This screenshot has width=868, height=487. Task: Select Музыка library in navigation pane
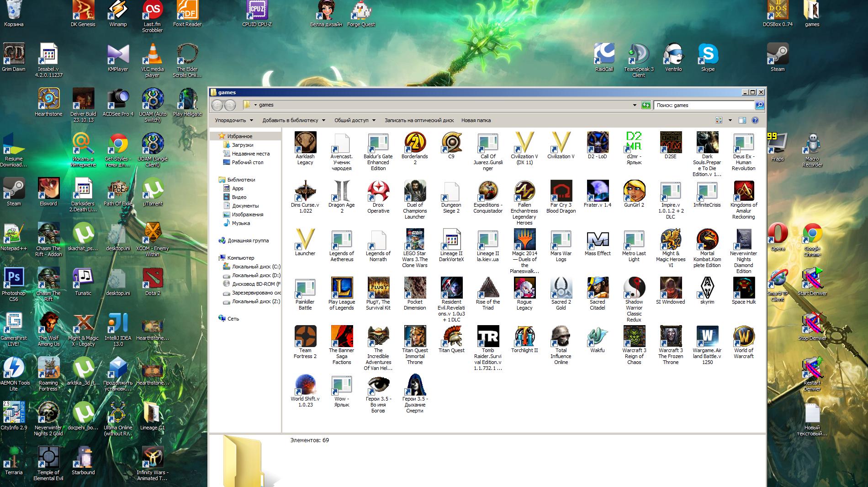(241, 223)
